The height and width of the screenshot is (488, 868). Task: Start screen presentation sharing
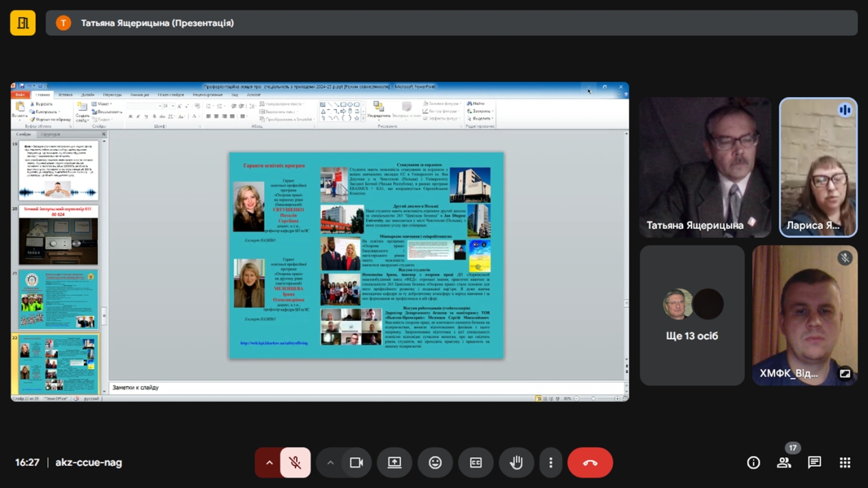coord(394,463)
